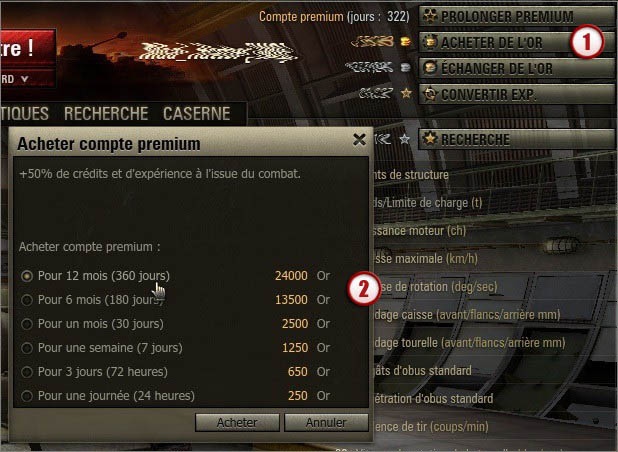618x452 pixels.
Task: Click the coin icon on Acheter de l'or
Action: pos(430,42)
